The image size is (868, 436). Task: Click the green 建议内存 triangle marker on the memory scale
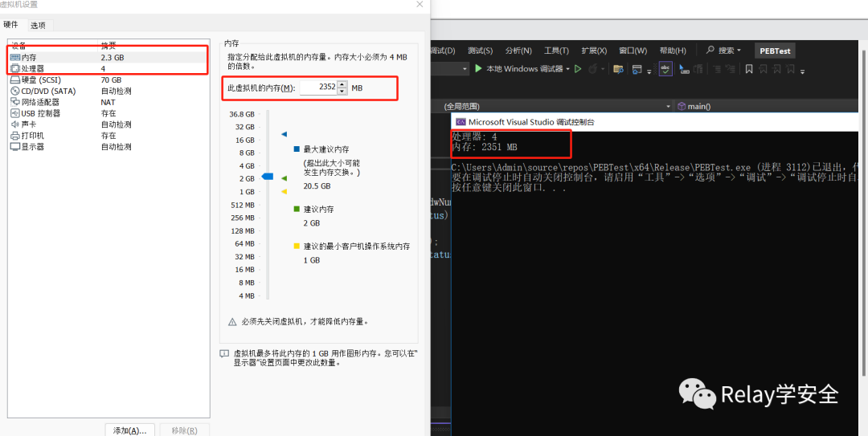point(284,178)
